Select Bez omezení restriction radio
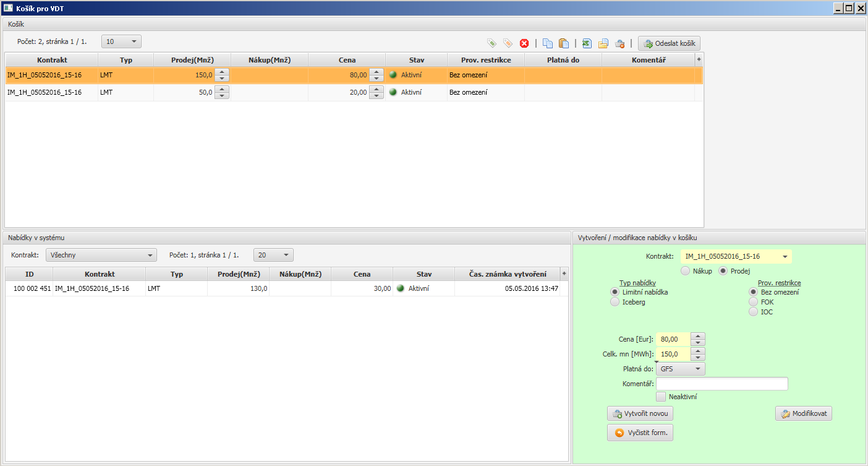The width and height of the screenshot is (868, 466). [x=753, y=292]
